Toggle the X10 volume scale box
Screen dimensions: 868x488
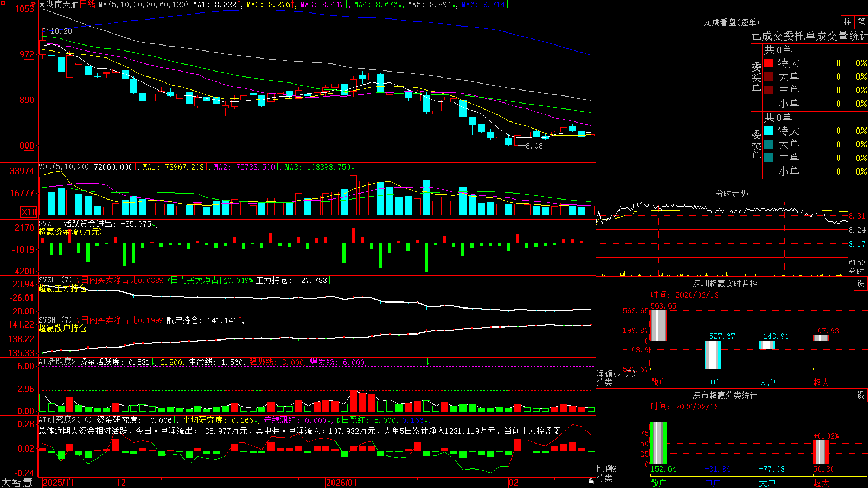pyautogui.click(x=29, y=212)
